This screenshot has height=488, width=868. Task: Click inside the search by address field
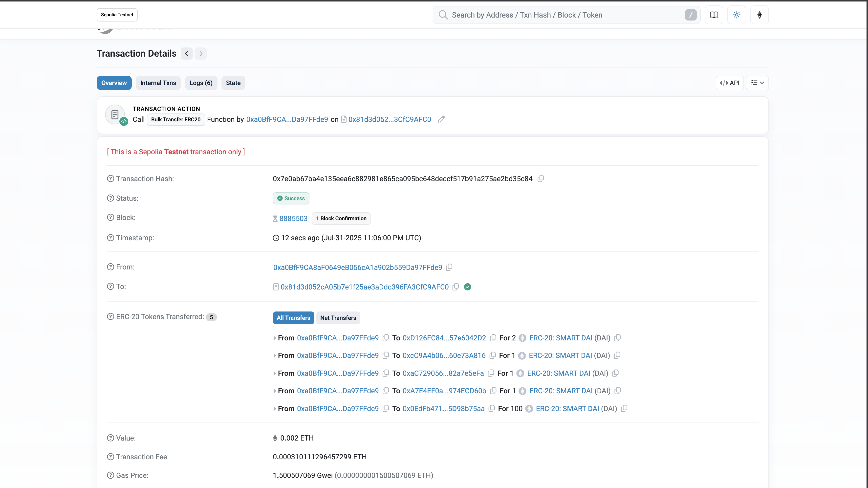click(556, 15)
